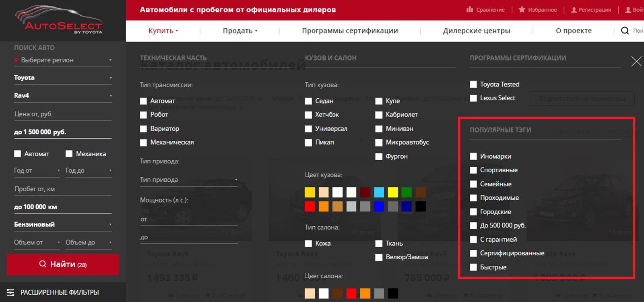Check Механическая transmission type
The height and width of the screenshot is (302, 644).
(143, 143)
